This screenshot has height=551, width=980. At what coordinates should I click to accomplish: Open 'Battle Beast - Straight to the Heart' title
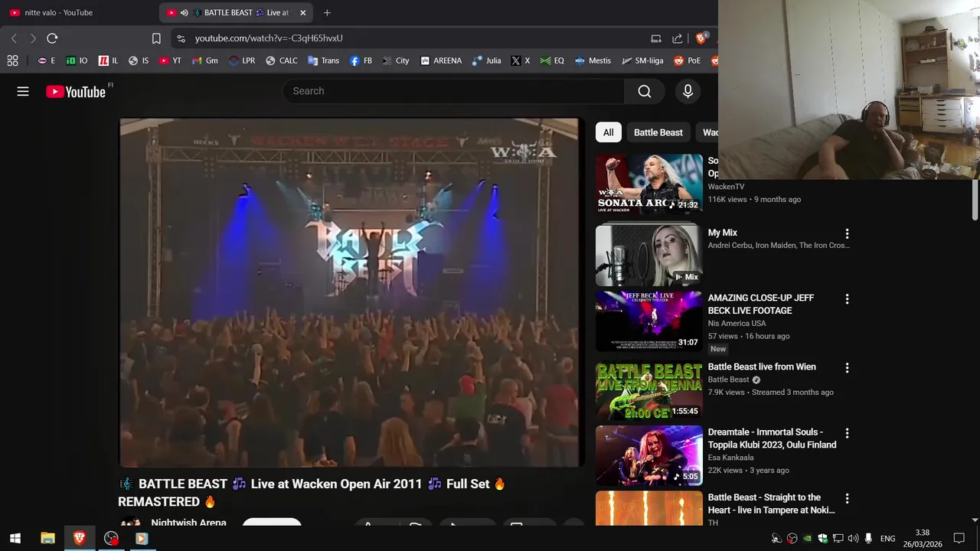[x=771, y=504]
